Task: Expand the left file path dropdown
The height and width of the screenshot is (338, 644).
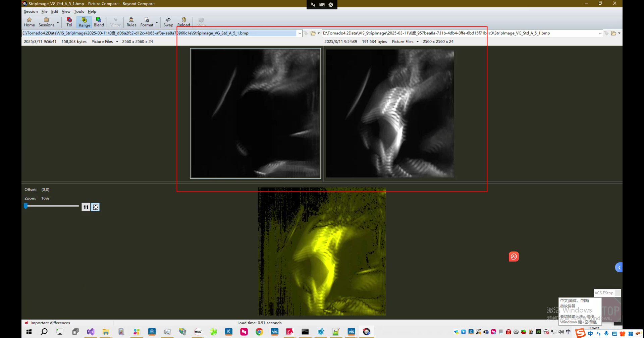Action: (299, 33)
